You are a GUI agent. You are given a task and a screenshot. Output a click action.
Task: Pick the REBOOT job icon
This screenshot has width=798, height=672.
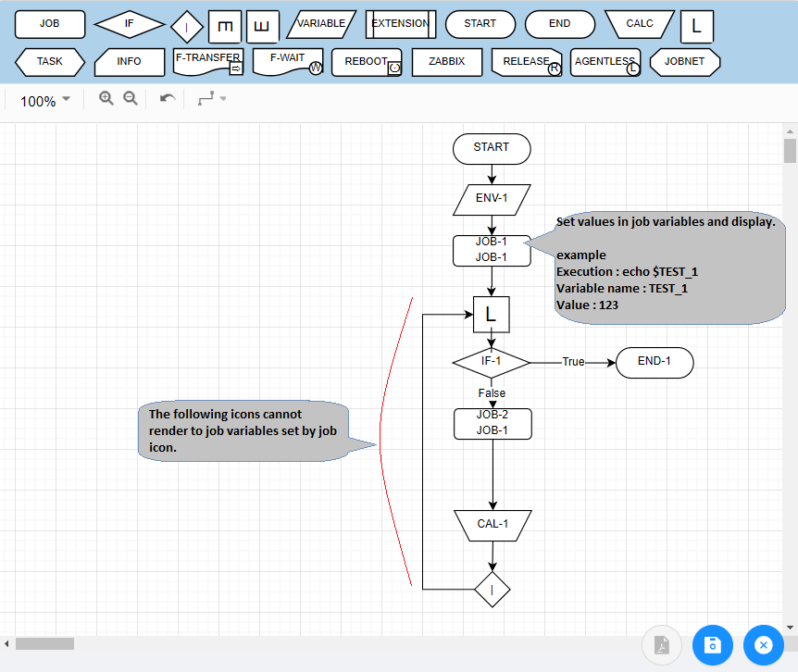pyautogui.click(x=367, y=62)
